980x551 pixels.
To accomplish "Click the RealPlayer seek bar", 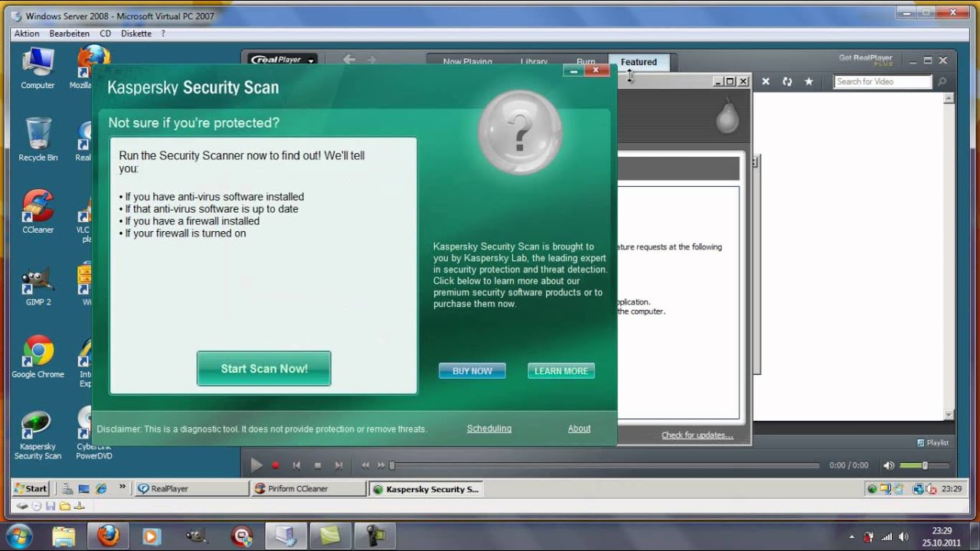I will click(x=605, y=465).
